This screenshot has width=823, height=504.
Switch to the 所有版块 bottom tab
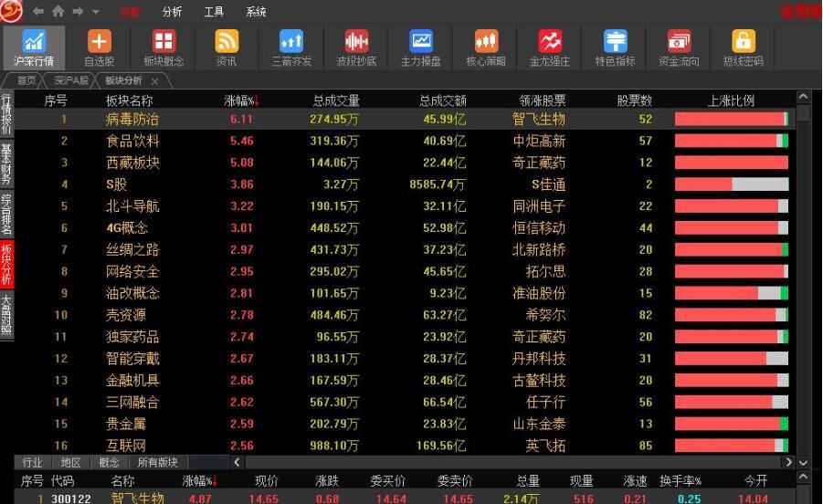point(157,462)
